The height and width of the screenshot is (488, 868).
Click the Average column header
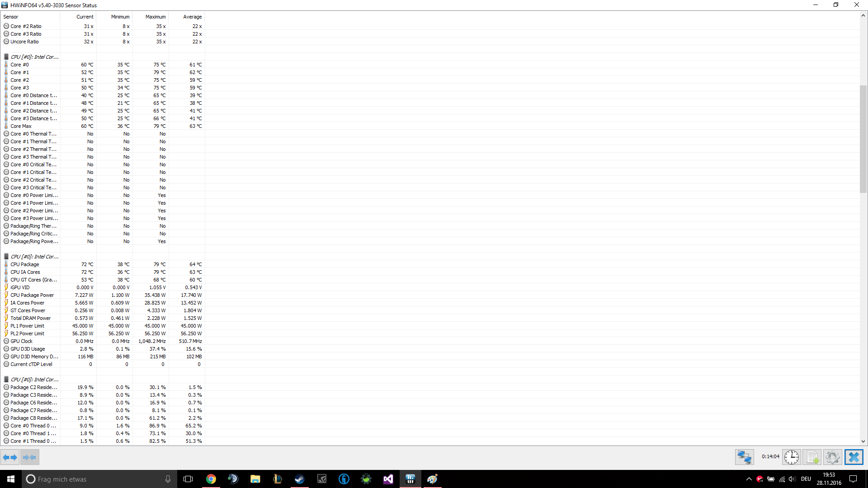point(192,17)
